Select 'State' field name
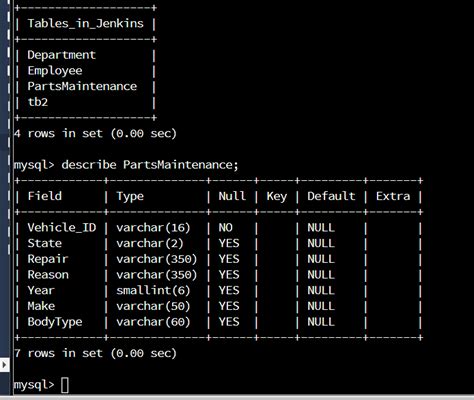This screenshot has width=474, height=400. click(x=45, y=243)
